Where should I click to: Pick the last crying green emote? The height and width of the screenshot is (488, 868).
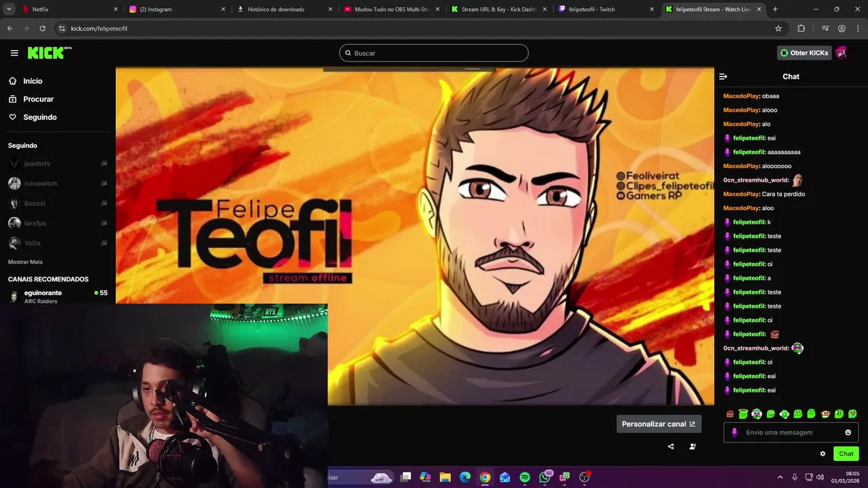point(852,414)
